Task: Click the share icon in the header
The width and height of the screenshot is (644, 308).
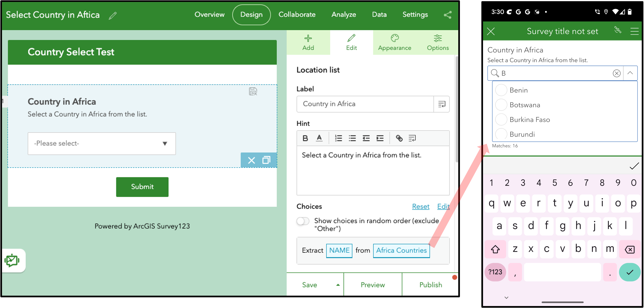Action: (448, 15)
